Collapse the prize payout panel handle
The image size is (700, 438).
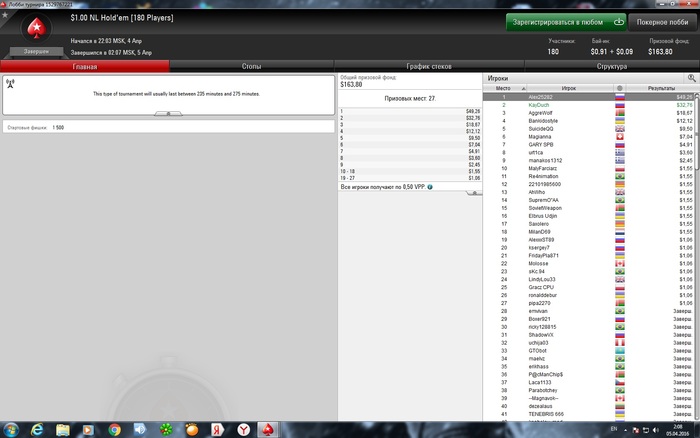(x=474, y=193)
